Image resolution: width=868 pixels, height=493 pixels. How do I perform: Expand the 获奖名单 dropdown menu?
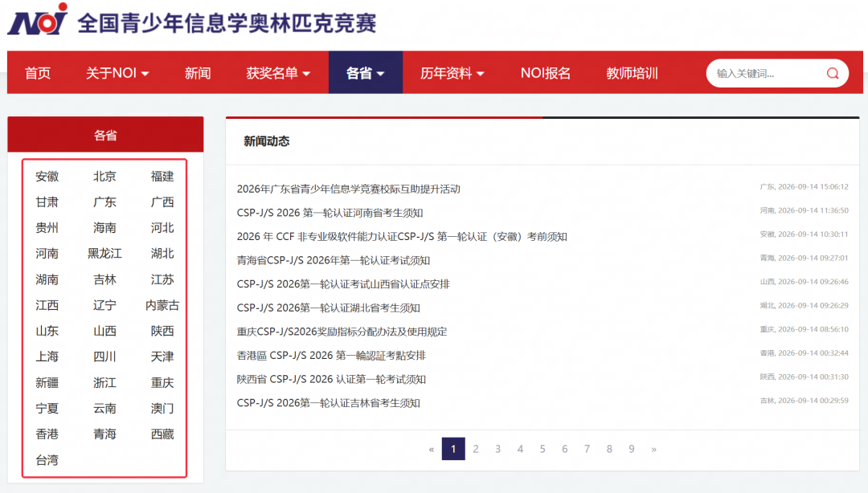point(278,73)
